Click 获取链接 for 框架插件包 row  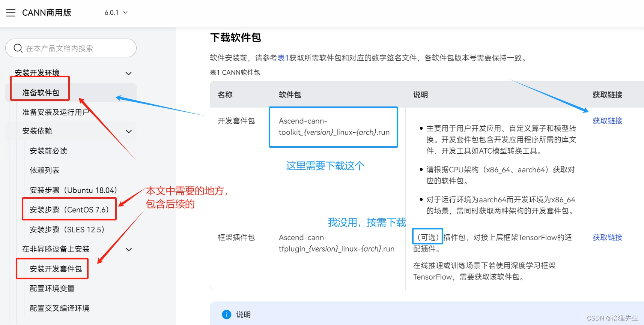[x=607, y=237]
